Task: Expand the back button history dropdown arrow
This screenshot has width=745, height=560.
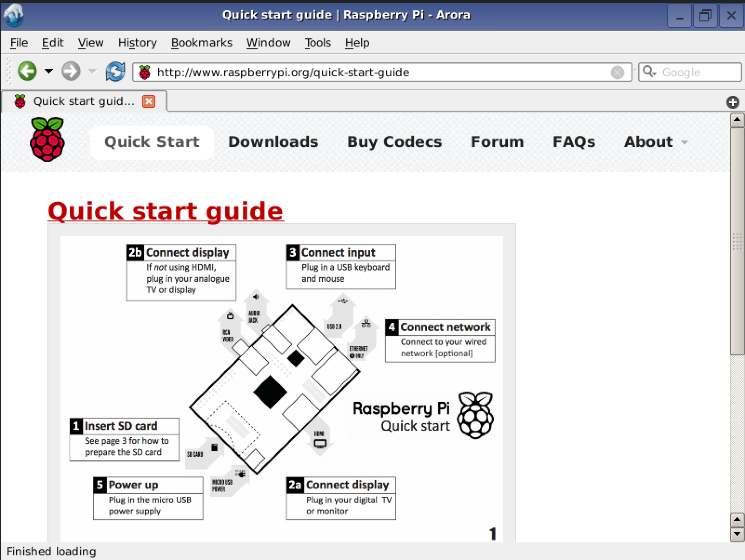Action: 48,71
